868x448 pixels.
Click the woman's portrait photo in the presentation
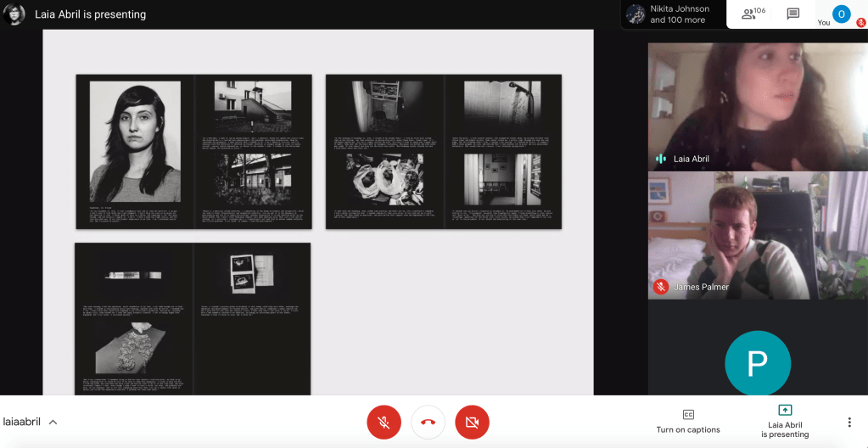tap(135, 141)
